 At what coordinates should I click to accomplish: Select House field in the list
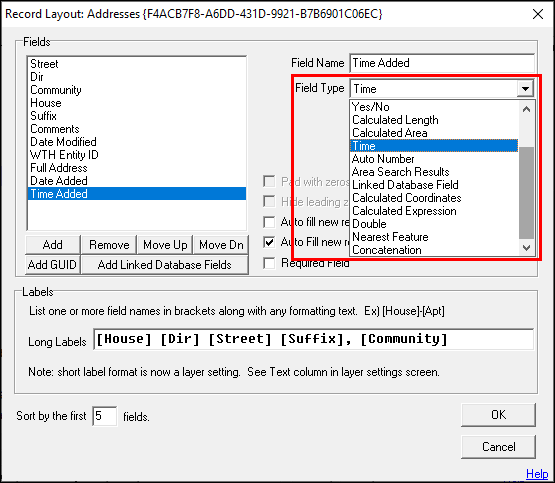(137, 103)
